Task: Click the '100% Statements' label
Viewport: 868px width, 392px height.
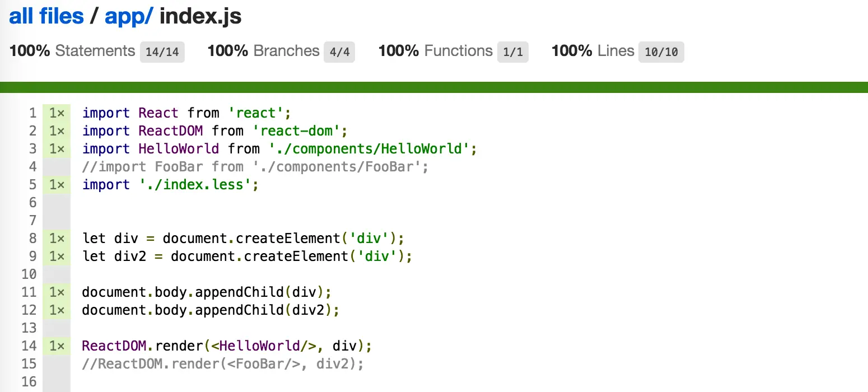Action: pos(72,51)
